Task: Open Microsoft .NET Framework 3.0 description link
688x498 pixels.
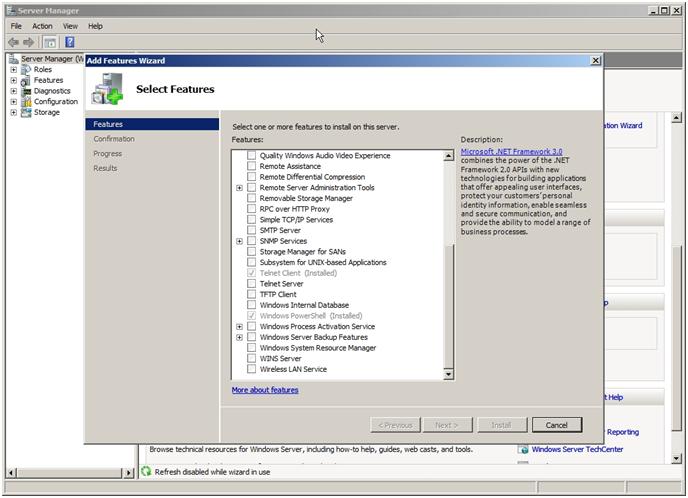Action: click(x=511, y=151)
